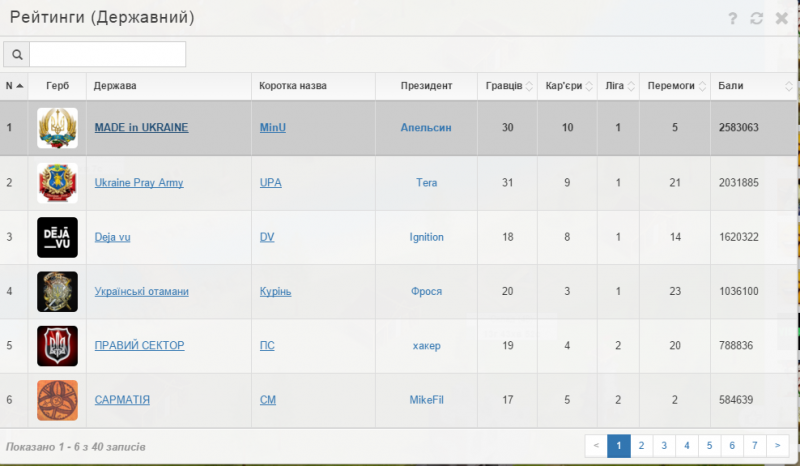Viewport: 800px width, 466px height.
Task: Click the UPA short name link
Action: point(270,183)
